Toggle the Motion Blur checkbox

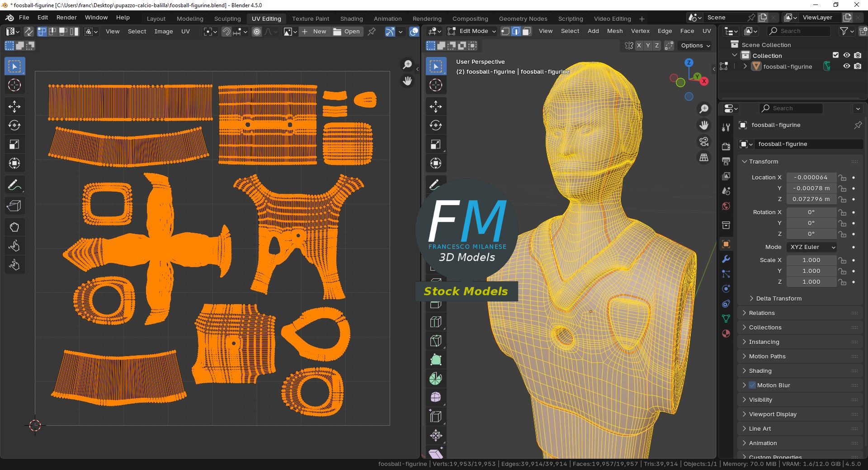[752, 385]
